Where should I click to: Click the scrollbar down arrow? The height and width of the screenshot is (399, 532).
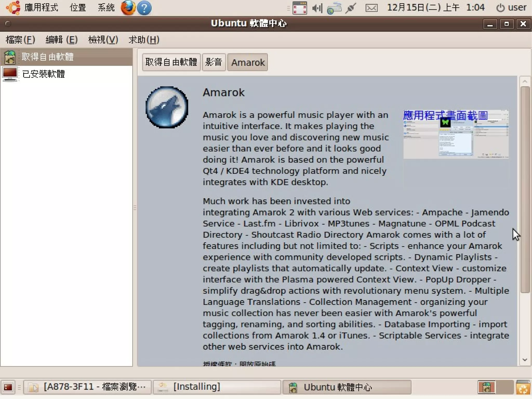(x=525, y=360)
